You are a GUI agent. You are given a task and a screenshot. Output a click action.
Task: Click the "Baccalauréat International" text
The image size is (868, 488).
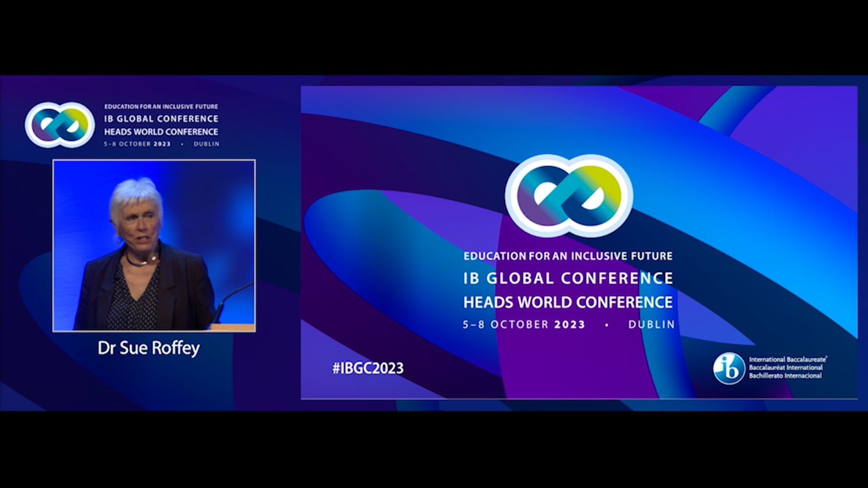pyautogui.click(x=786, y=368)
